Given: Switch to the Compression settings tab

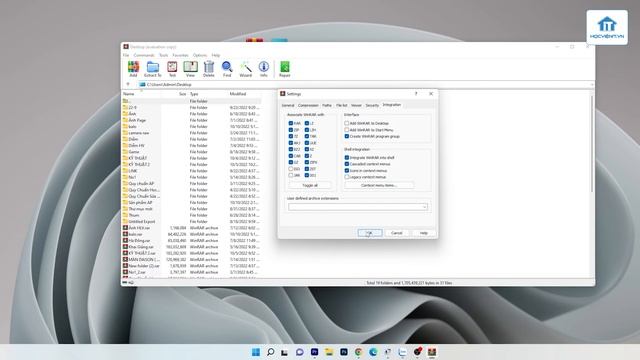Looking at the screenshot, I should [x=308, y=105].
